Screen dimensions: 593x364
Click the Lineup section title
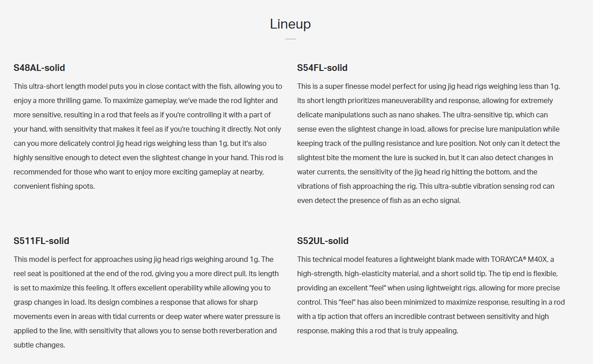290,24
